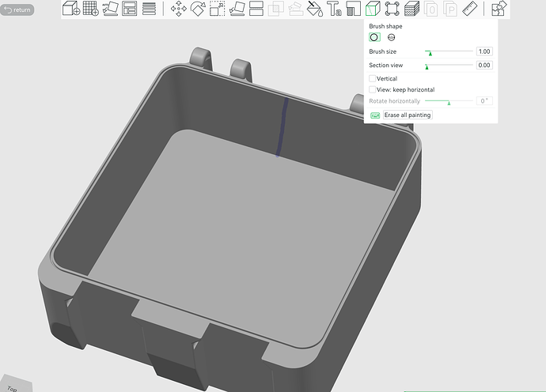Select the Scale tool
Image resolution: width=546 pixels, height=392 pixels.
coord(218,9)
